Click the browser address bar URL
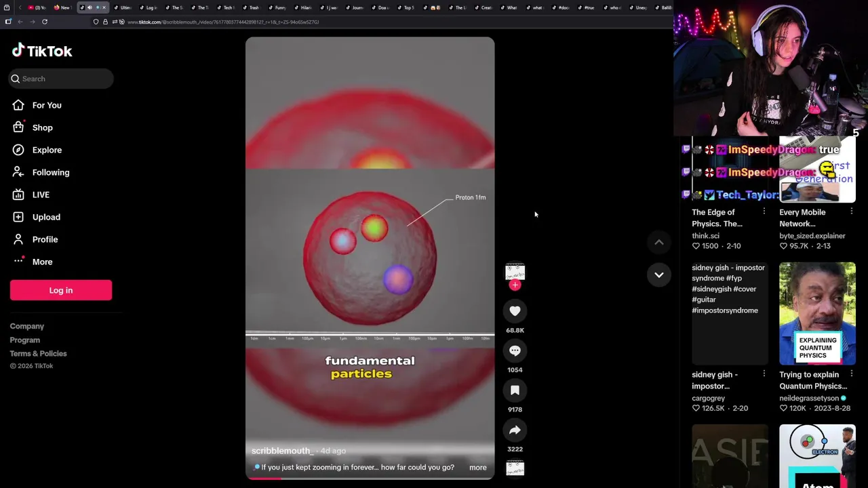The image size is (868, 488). [x=223, y=22]
